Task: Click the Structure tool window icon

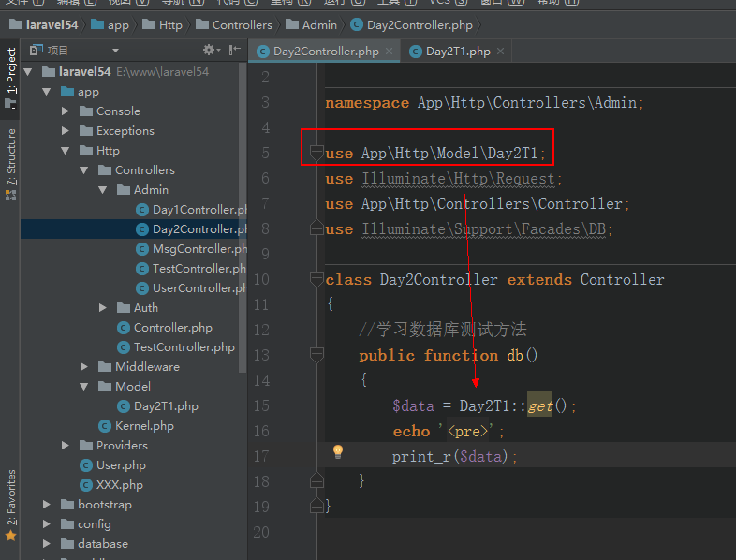Action: (10, 196)
